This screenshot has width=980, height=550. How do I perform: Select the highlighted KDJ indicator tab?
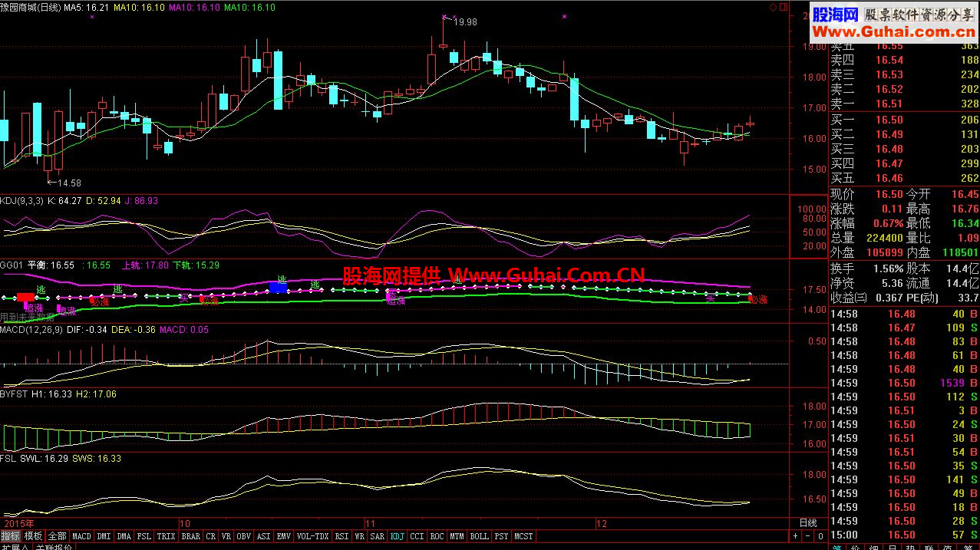coord(397,536)
